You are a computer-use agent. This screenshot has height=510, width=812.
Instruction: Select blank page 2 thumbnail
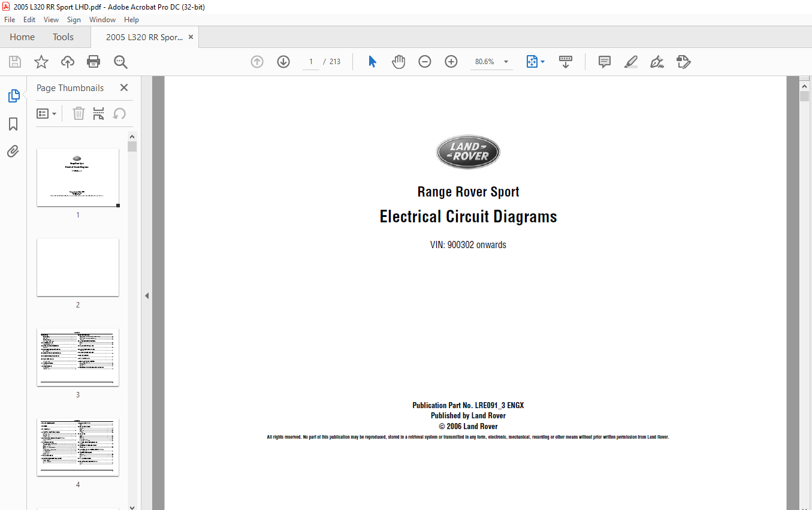pos(78,267)
